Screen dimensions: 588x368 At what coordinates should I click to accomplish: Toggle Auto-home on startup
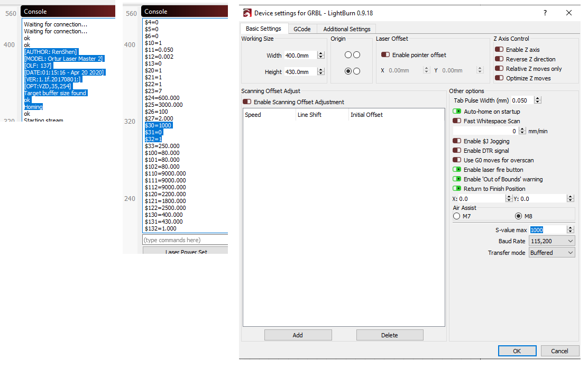point(457,112)
